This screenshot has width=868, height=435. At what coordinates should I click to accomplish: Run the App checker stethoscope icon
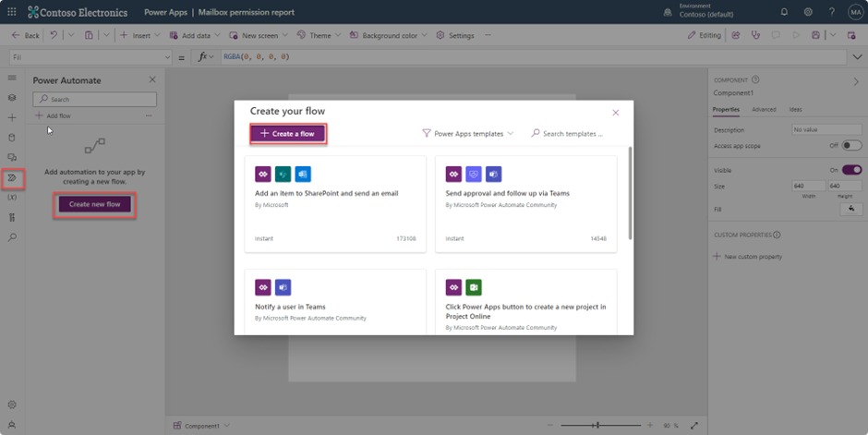(755, 35)
